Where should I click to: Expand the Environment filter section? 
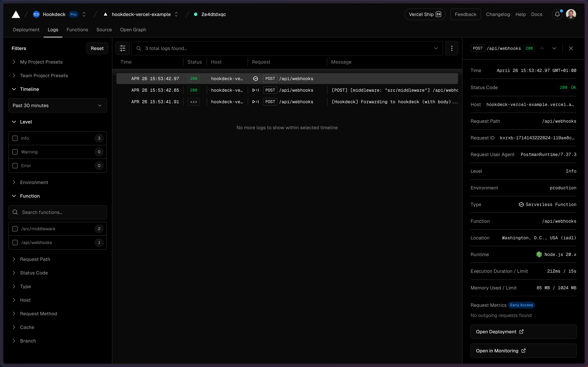tap(34, 182)
